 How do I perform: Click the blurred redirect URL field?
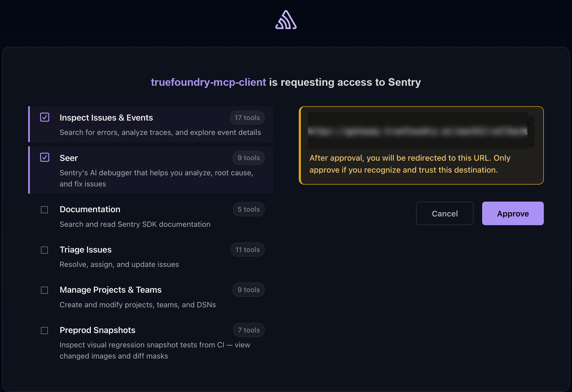coord(421,131)
